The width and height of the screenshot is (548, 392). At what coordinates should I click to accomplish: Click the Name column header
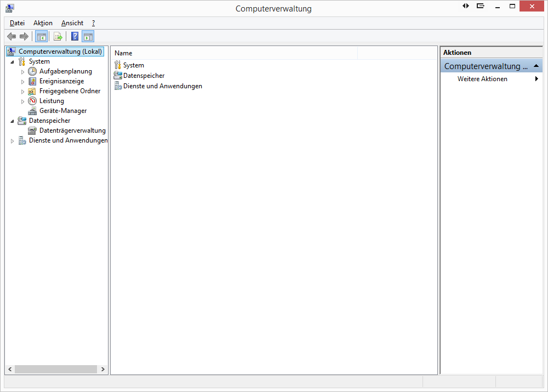point(234,53)
